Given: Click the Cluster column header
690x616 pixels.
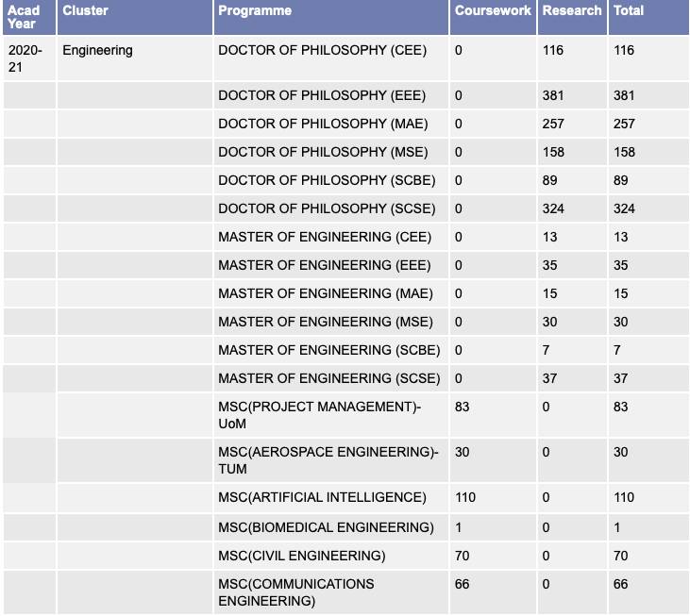Looking at the screenshot, I should tap(85, 11).
